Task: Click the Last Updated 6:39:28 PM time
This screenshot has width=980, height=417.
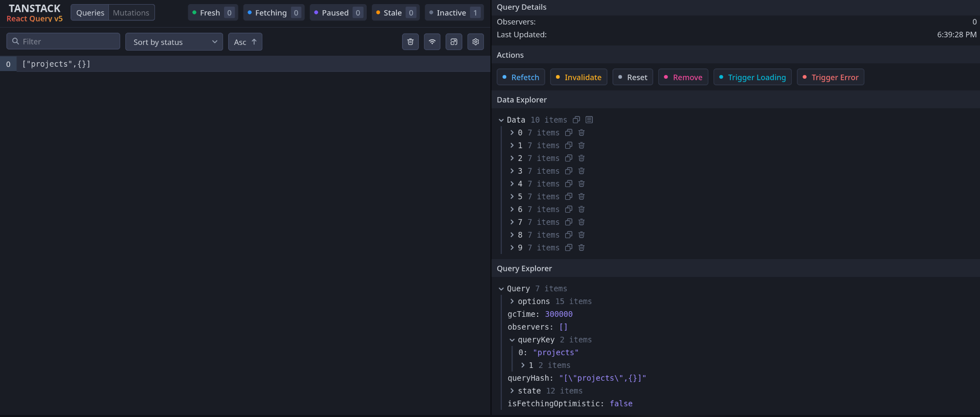Action: point(956,35)
